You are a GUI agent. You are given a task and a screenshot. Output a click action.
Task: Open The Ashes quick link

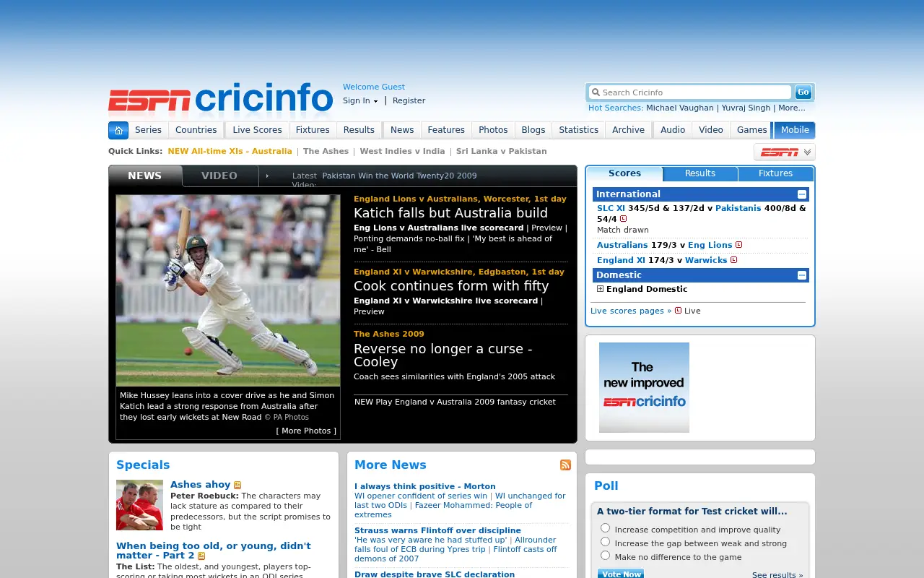[x=326, y=152]
